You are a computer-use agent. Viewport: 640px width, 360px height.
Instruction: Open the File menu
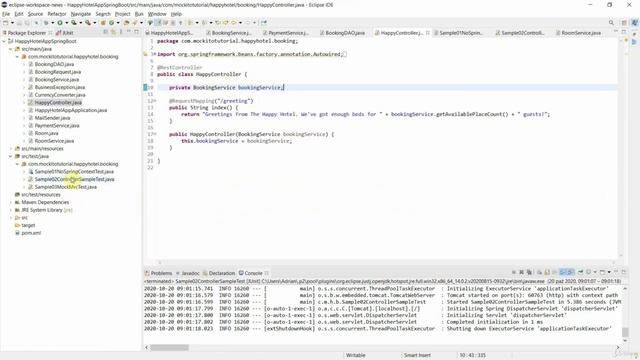tap(6, 14)
